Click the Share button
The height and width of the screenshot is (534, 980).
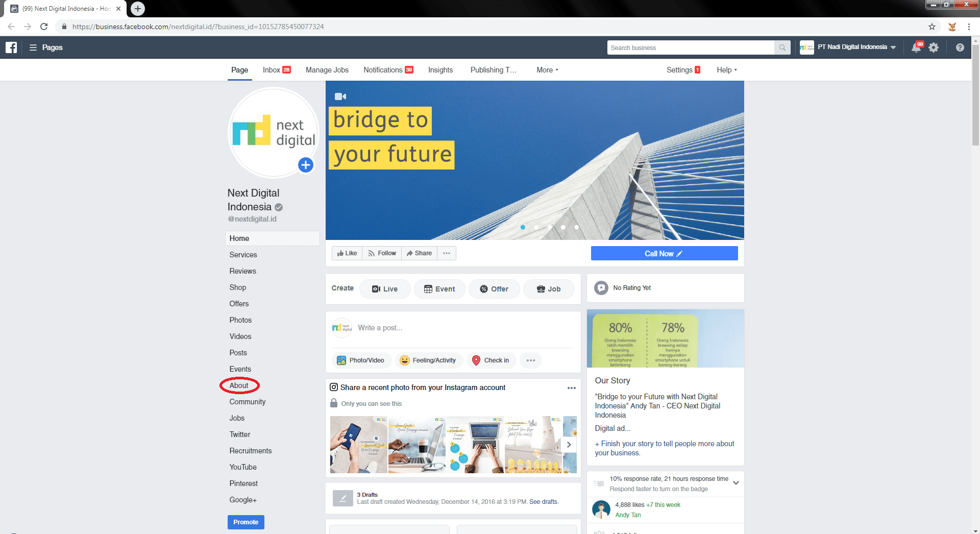tap(419, 253)
